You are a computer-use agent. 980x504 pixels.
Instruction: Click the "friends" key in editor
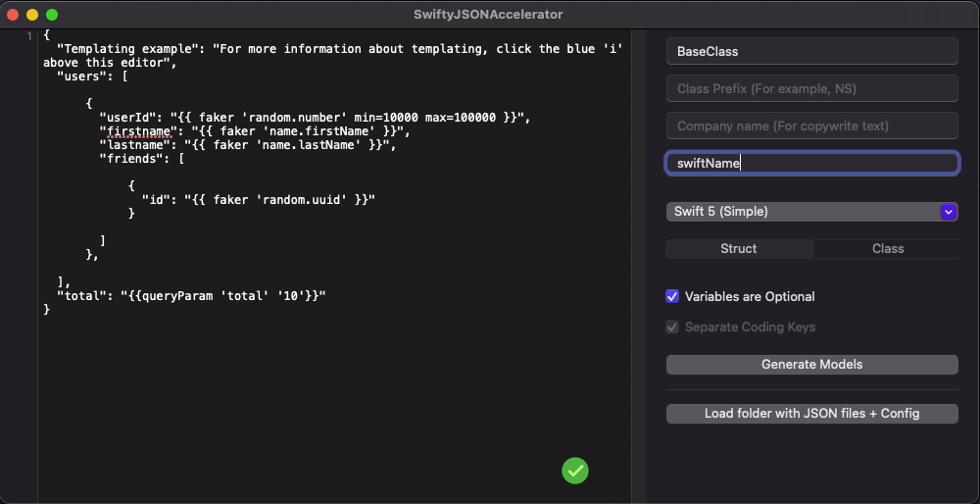132,159
